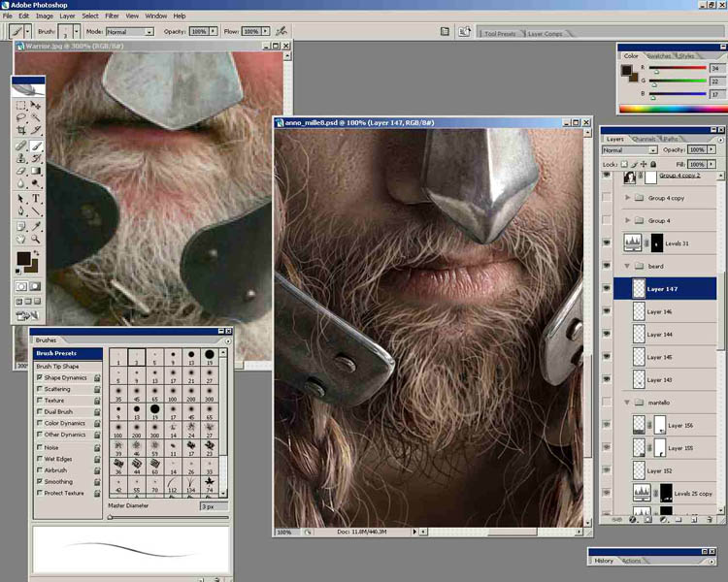Click the Master Diameter input field
This screenshot has height=582, width=728.
[214, 506]
